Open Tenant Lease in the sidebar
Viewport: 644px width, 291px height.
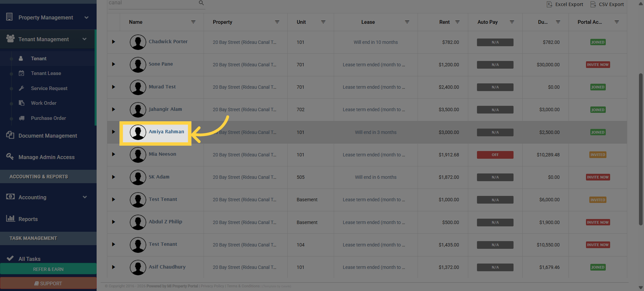(46, 73)
